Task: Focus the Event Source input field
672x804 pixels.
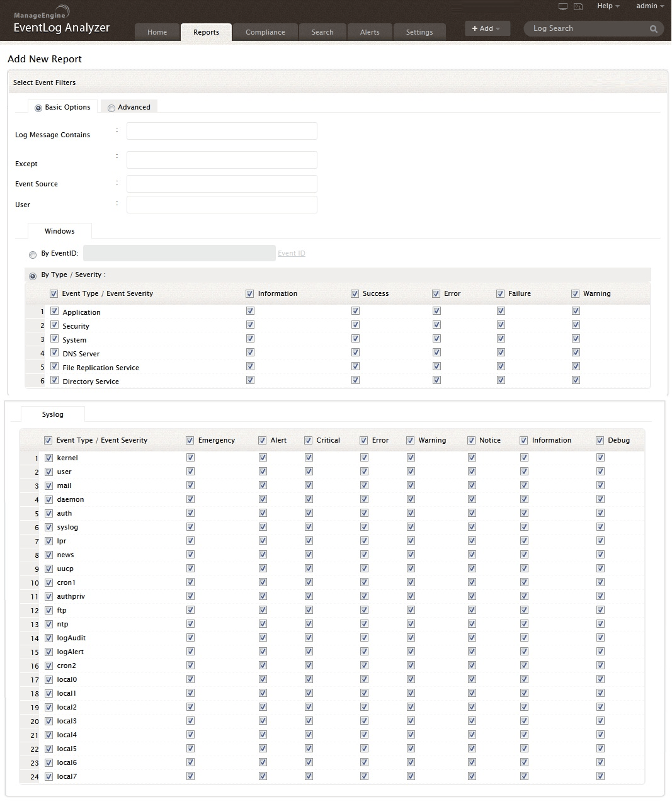Action: (222, 184)
